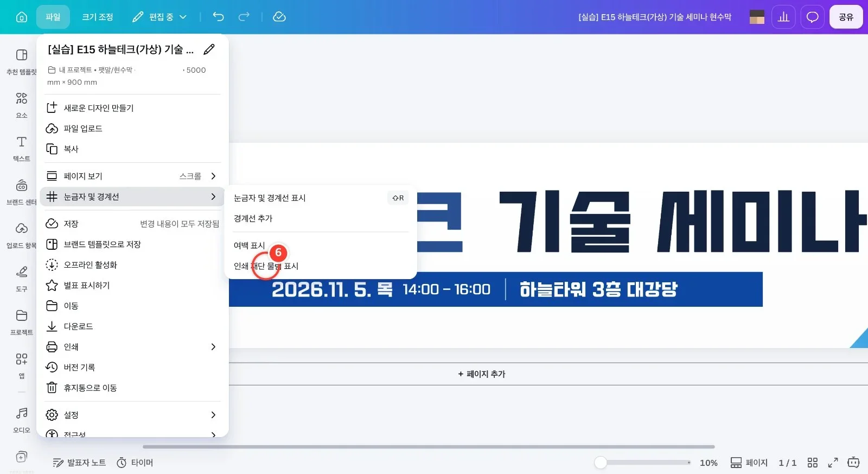Open 텍스트 text panel
This screenshot has height=474, width=868.
tap(22, 148)
